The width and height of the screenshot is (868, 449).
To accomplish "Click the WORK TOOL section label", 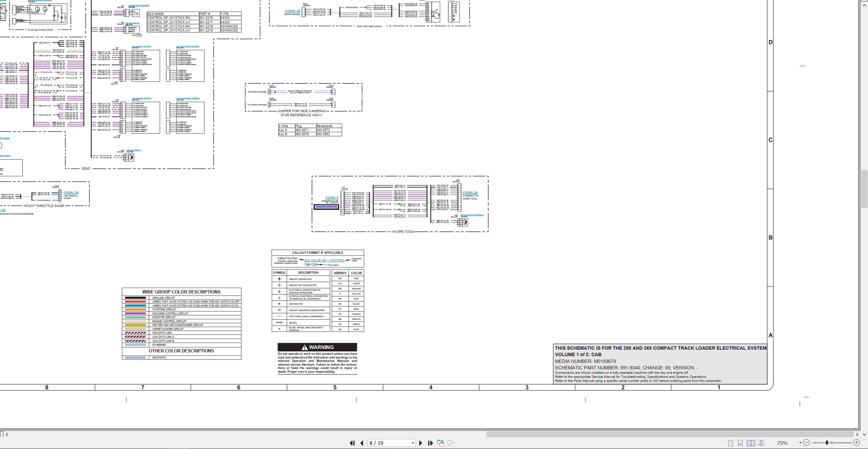I will point(403,232).
